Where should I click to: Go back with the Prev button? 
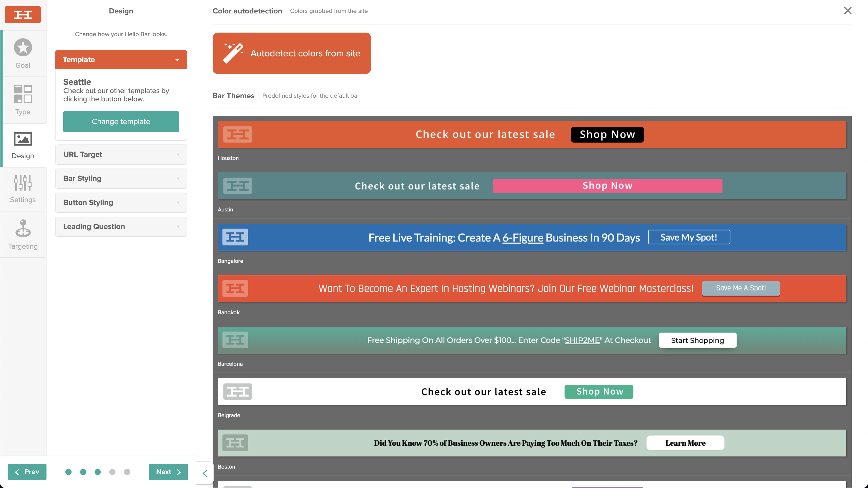(x=27, y=472)
